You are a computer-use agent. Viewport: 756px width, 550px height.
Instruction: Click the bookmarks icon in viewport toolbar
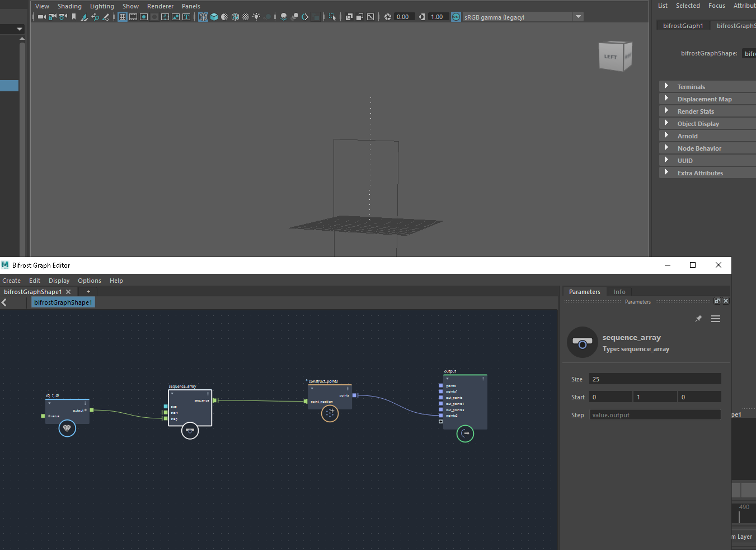tap(74, 17)
